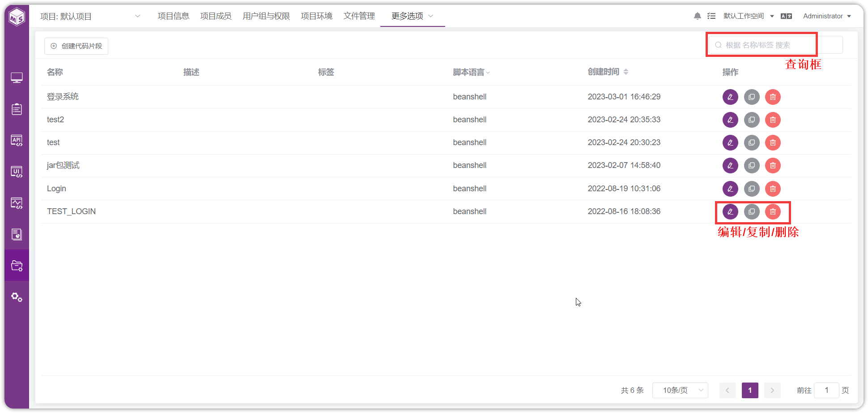Viewport: 868px width, 413px height.
Task: Click the MeterSphere logo
Action: [17, 17]
